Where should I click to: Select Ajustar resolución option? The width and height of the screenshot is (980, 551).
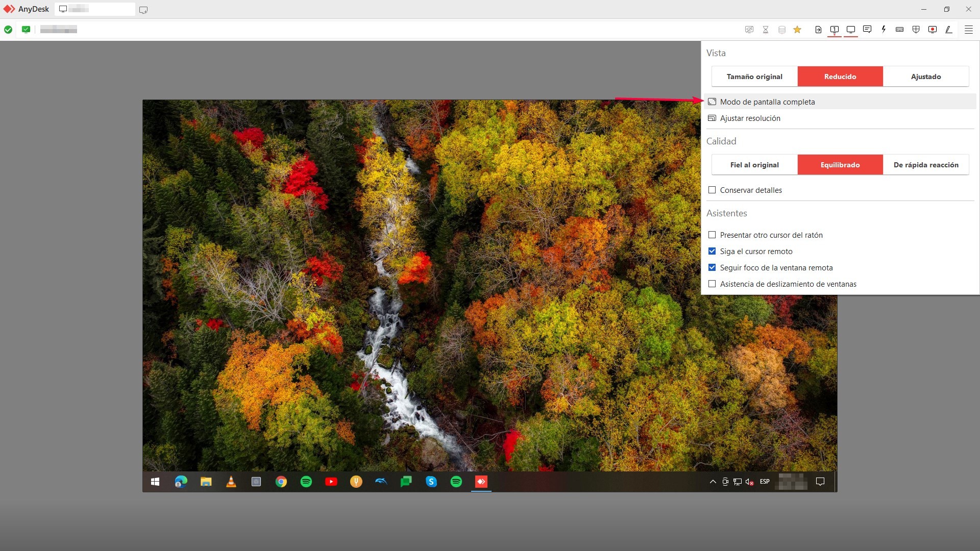(x=750, y=118)
